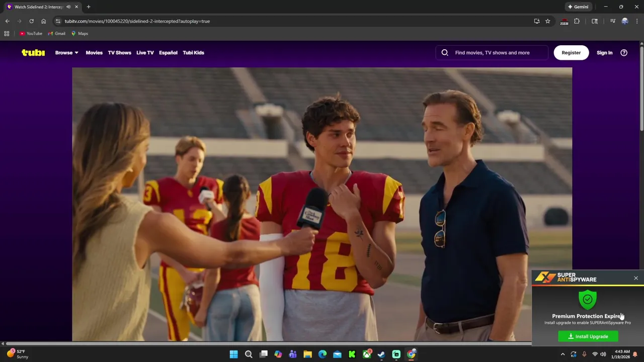Open the media controls music icon
The height and width of the screenshot is (362, 644).
pyautogui.click(x=612, y=21)
